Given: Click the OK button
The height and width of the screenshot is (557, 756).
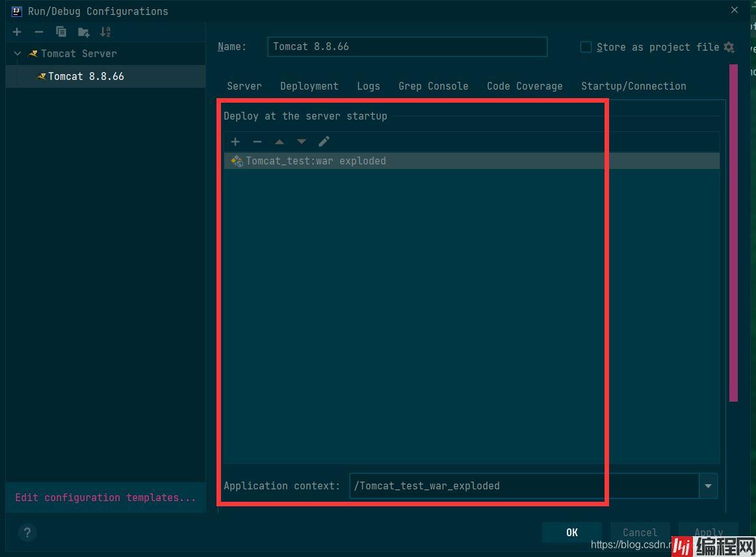Looking at the screenshot, I should click(x=571, y=532).
